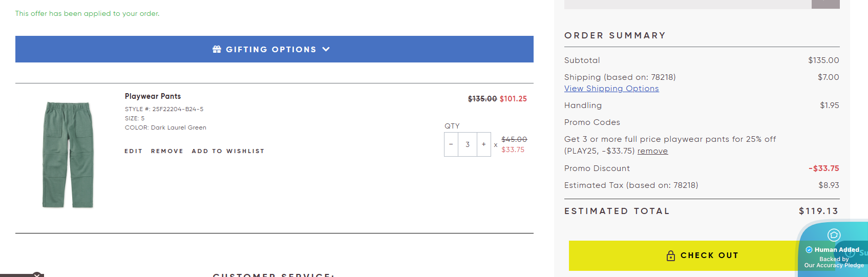868x277 pixels.
Task: Add Playwear Pants to wishlist
Action: coord(228,151)
